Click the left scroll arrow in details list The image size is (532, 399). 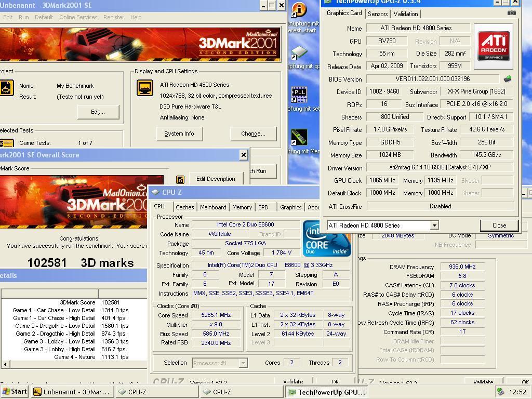coord(5,364)
